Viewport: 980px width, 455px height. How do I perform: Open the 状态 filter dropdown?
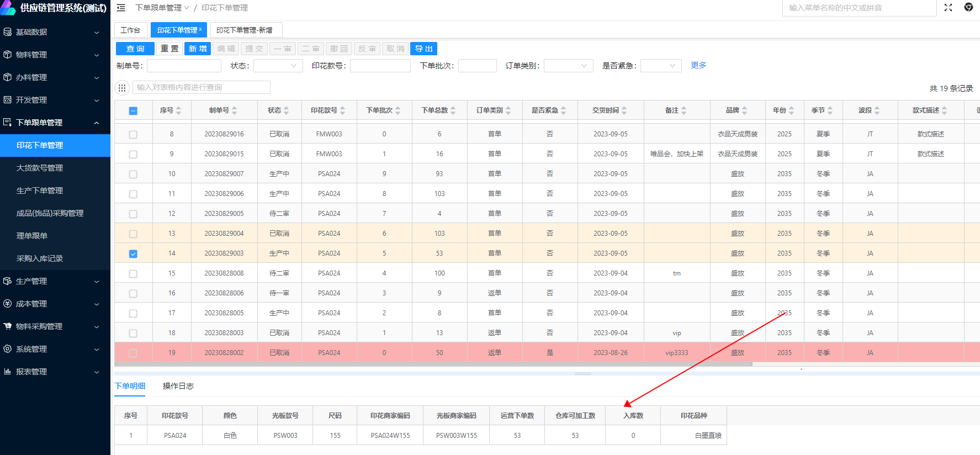pos(278,66)
